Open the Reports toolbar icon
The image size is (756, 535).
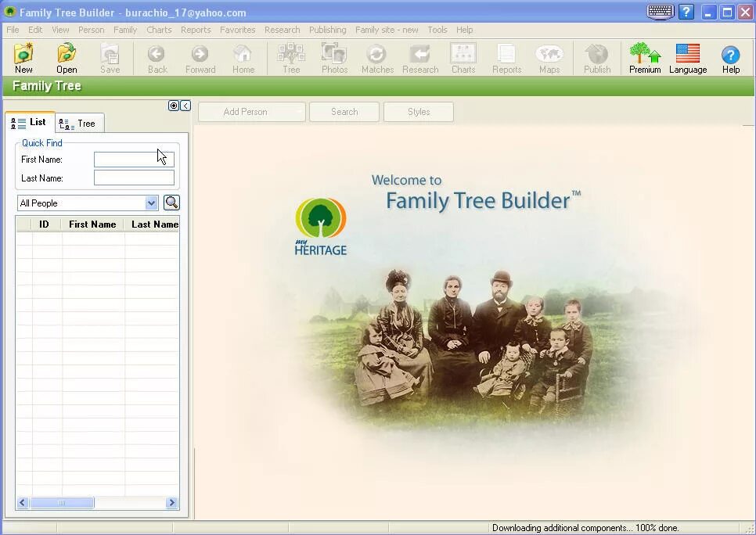tap(506, 58)
